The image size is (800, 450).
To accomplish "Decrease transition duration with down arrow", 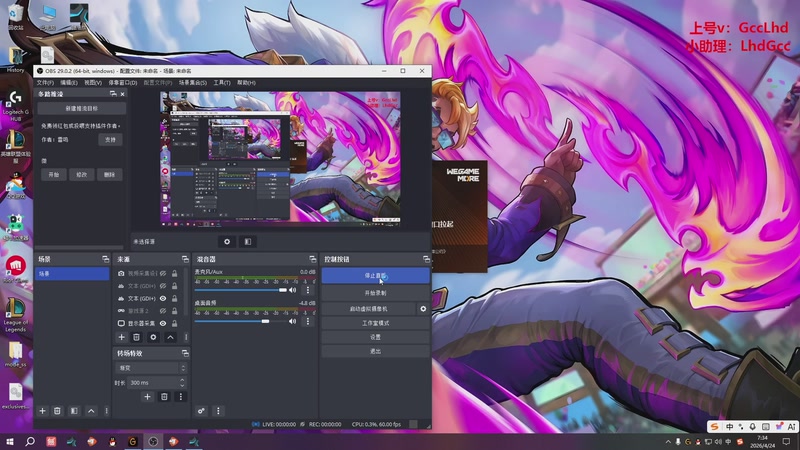I will [x=182, y=385].
